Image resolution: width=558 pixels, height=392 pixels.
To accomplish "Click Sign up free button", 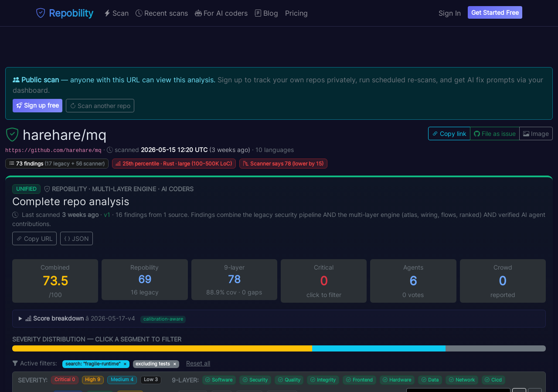I will point(37,105).
